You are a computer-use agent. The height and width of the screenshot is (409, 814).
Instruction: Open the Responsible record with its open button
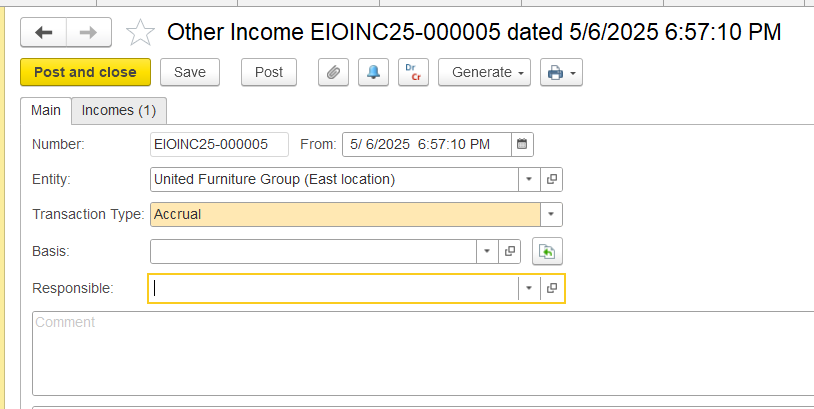click(x=552, y=288)
